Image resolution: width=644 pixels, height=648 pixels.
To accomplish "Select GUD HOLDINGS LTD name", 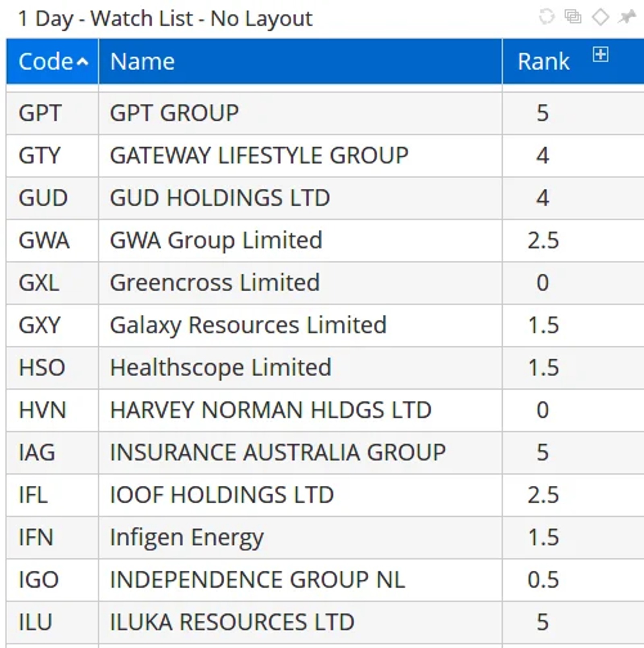I will pyautogui.click(x=300, y=198).
